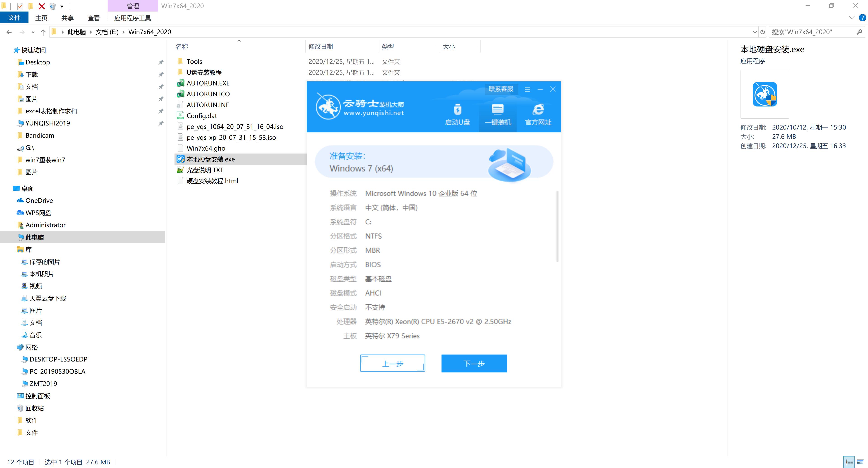The width and height of the screenshot is (868, 468).
Task: Open U盘安装教程 folder
Action: [x=205, y=72]
